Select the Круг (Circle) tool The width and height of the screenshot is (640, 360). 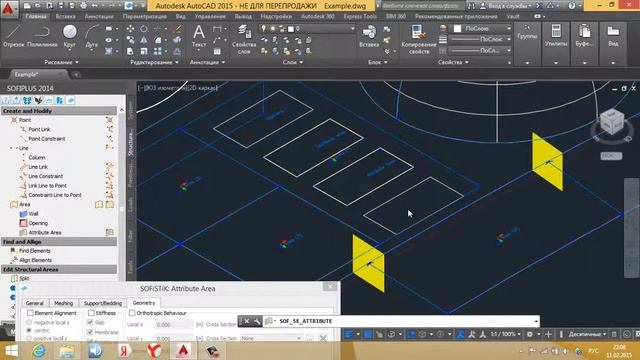[x=70, y=36]
